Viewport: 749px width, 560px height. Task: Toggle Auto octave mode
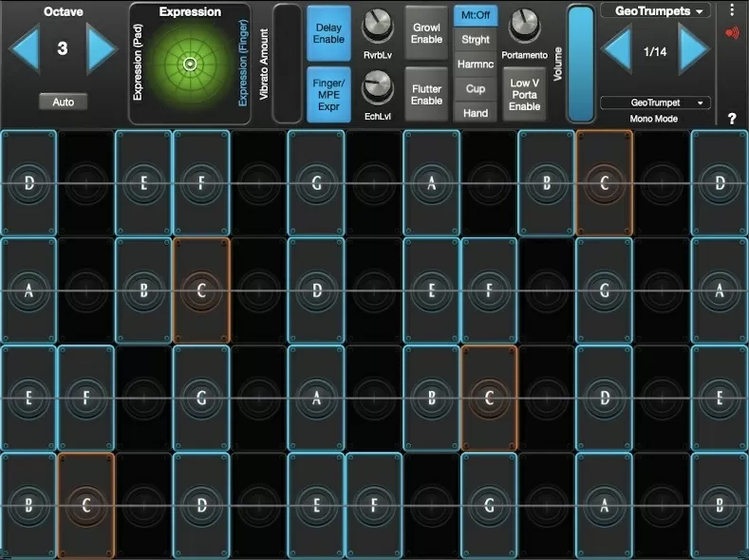tap(63, 102)
